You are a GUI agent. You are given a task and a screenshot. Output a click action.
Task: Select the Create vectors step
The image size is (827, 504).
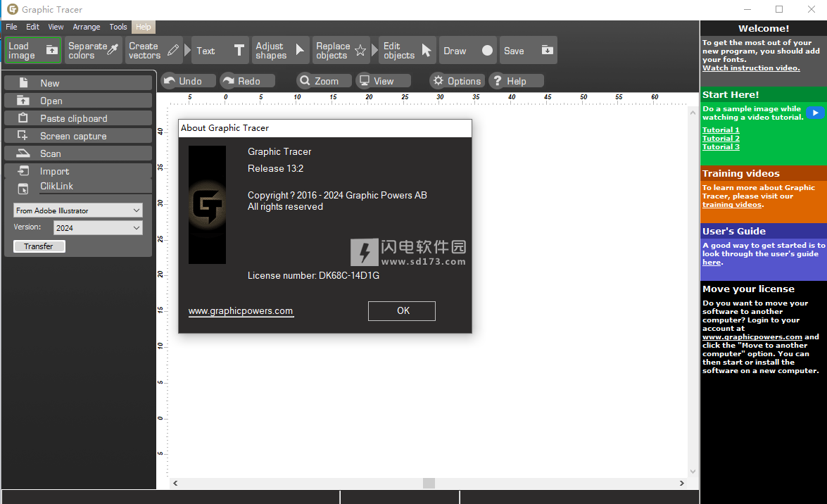pos(154,50)
